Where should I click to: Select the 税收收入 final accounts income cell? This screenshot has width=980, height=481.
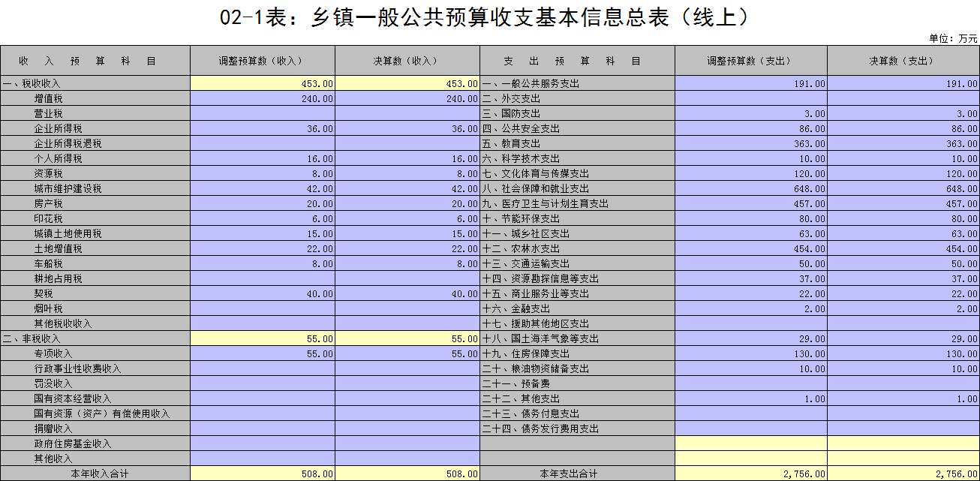point(407,83)
